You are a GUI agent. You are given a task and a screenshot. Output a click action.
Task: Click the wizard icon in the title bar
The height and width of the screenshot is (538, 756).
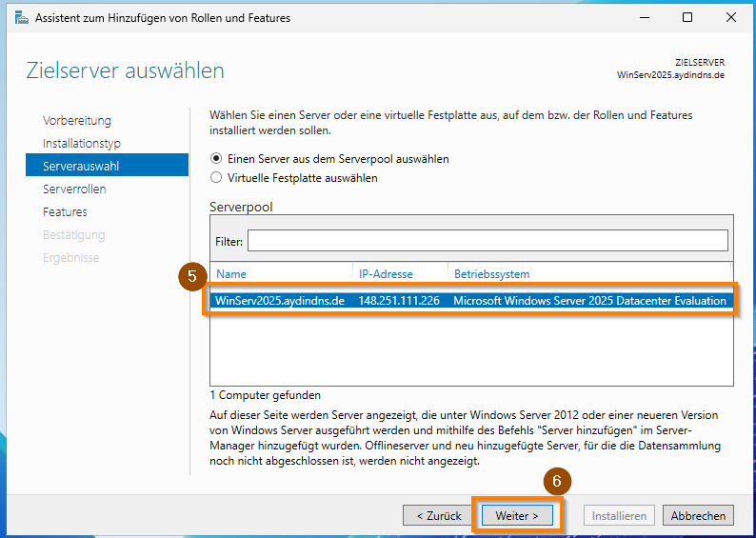pos(22,19)
